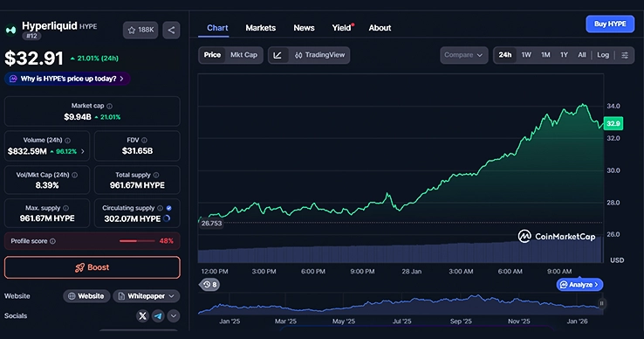Click the verified badge beside Circulating supply
The height and width of the screenshot is (339, 644).
[168, 208]
